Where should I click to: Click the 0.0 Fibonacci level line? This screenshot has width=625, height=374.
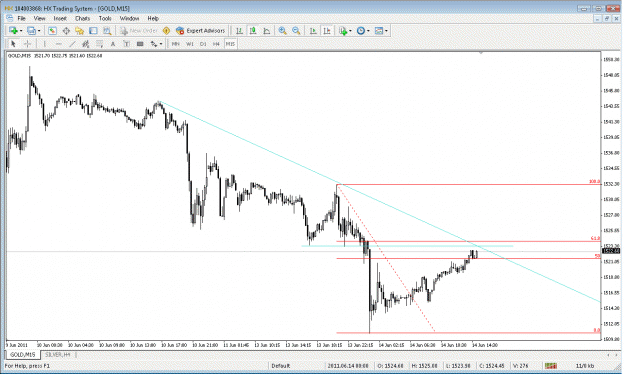pyautogui.click(x=469, y=333)
